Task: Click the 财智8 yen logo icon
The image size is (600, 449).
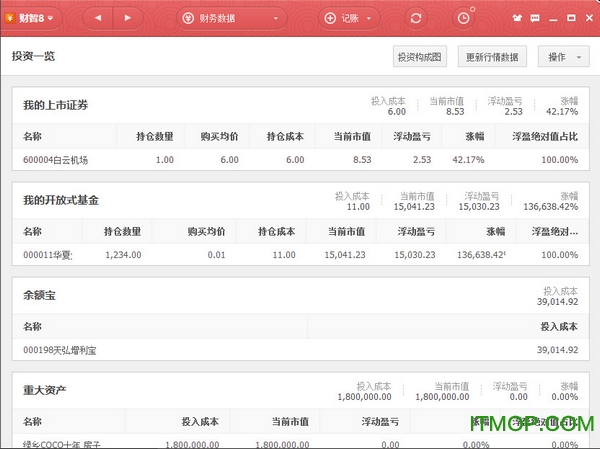Action: (x=10, y=18)
